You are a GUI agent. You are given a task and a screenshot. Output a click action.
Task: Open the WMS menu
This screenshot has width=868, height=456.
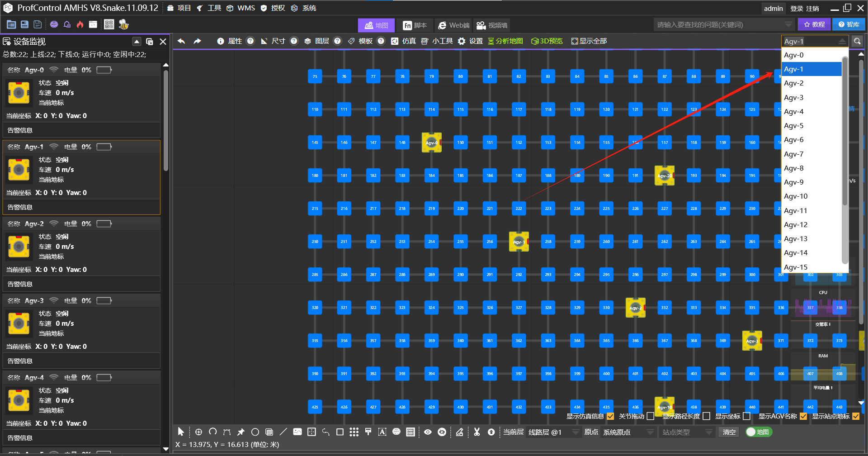[241, 8]
